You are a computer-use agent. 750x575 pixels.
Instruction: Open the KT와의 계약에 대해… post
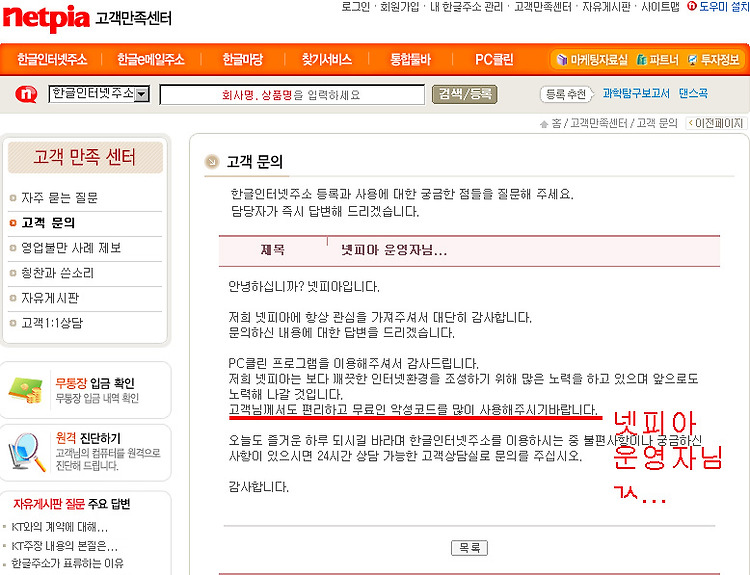pyautogui.click(x=60, y=527)
